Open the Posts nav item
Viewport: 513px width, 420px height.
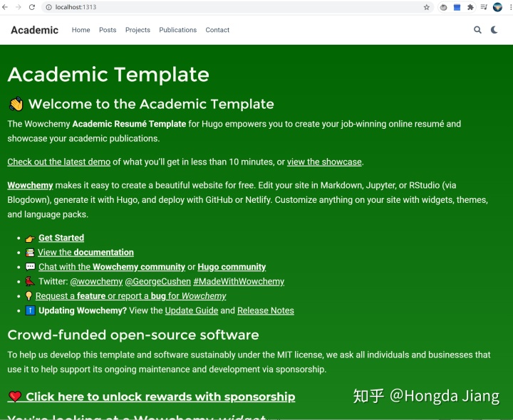pyautogui.click(x=108, y=30)
